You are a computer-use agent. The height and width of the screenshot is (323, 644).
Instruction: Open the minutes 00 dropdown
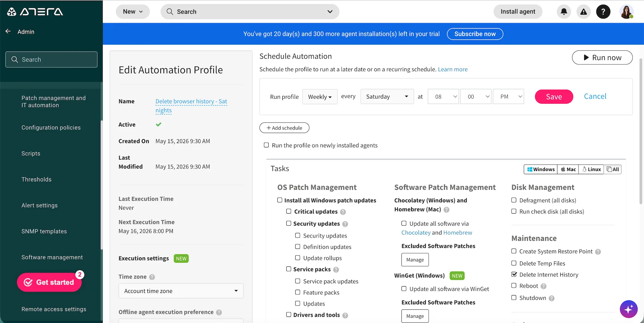coord(476,96)
